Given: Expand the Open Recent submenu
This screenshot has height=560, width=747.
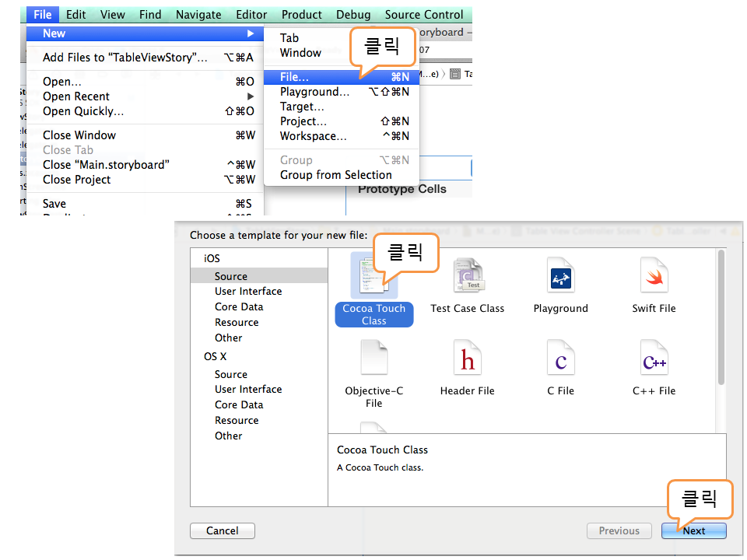Looking at the screenshot, I should 144,96.
